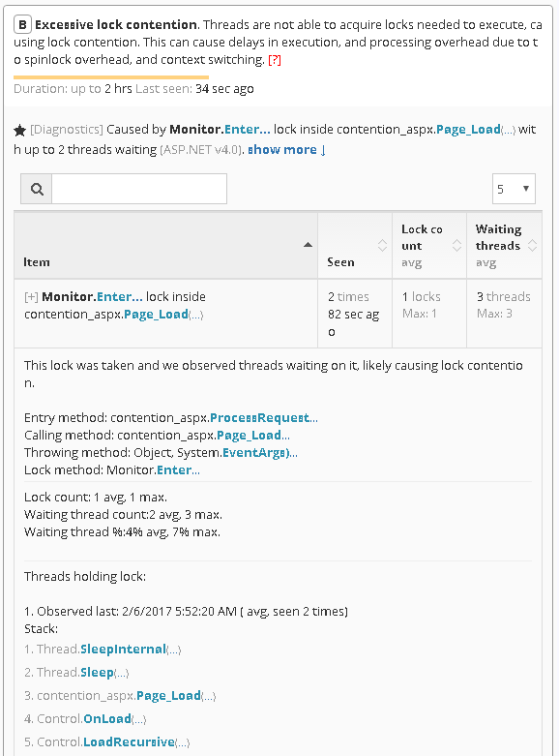559x756 pixels.
Task: Open the page size dropdown showing 5
Action: point(514,189)
